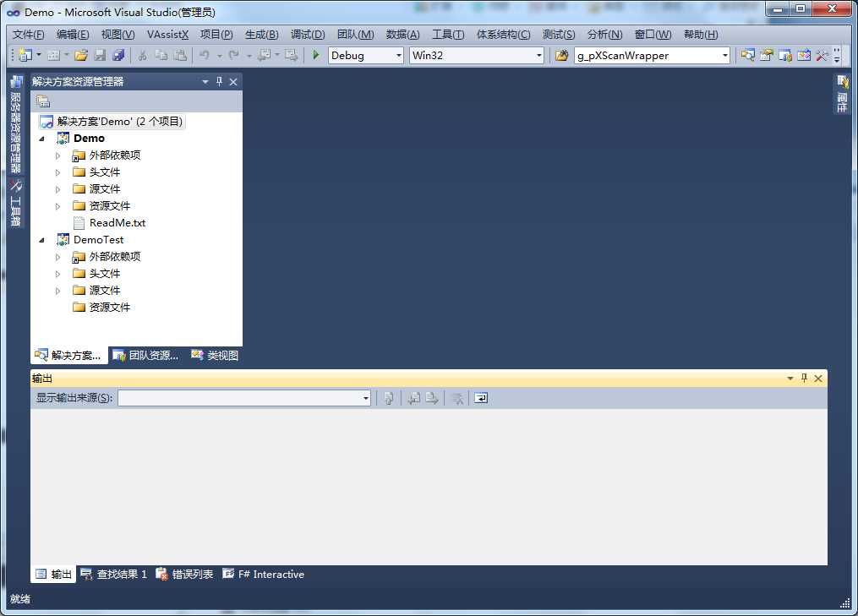858x616 pixels.
Task: Open the 工具(T) menu
Action: coord(448,35)
